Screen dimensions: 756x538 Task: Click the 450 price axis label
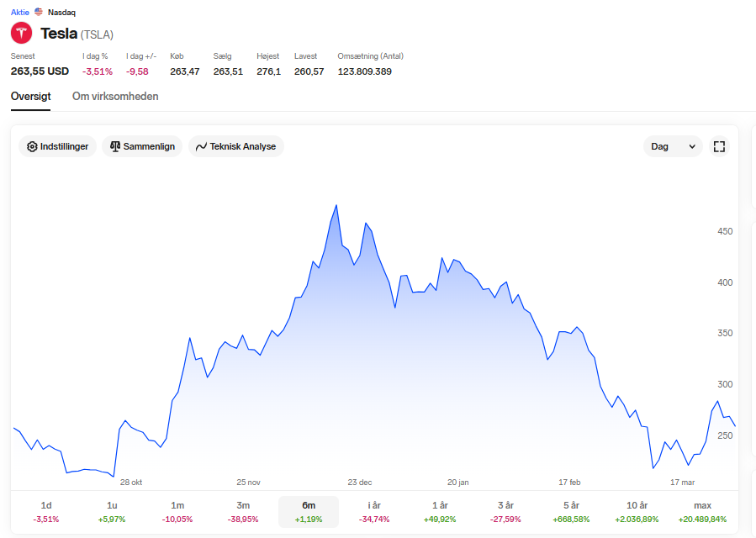click(725, 231)
